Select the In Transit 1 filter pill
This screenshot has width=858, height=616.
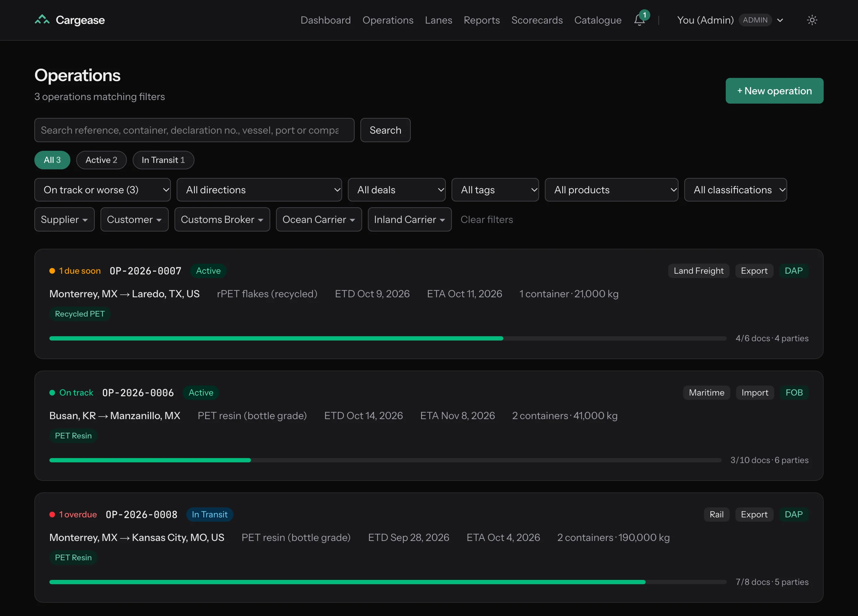coord(163,160)
